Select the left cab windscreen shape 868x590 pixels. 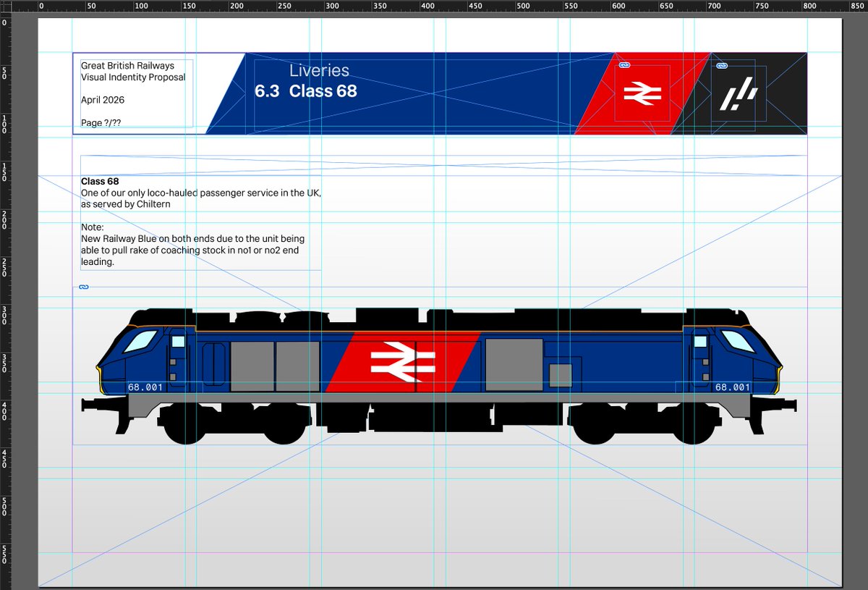140,341
